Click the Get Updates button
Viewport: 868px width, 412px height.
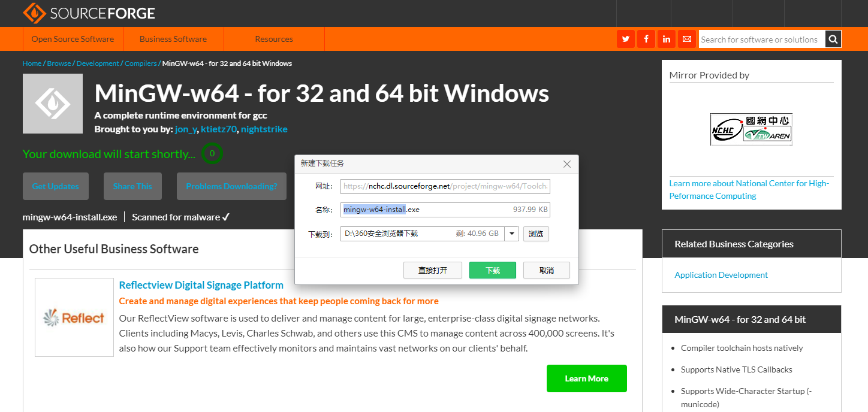point(55,186)
